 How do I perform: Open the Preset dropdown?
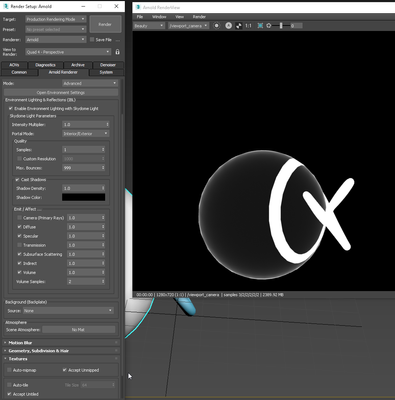tap(56, 29)
